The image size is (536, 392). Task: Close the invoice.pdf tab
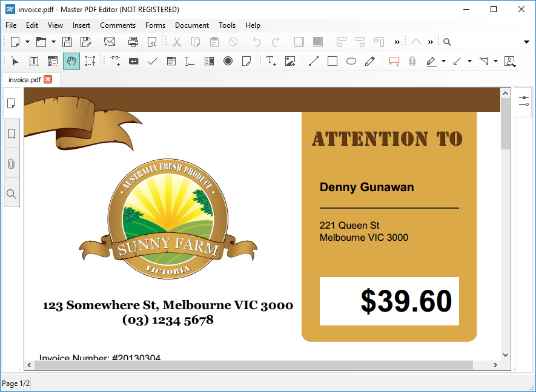click(47, 79)
